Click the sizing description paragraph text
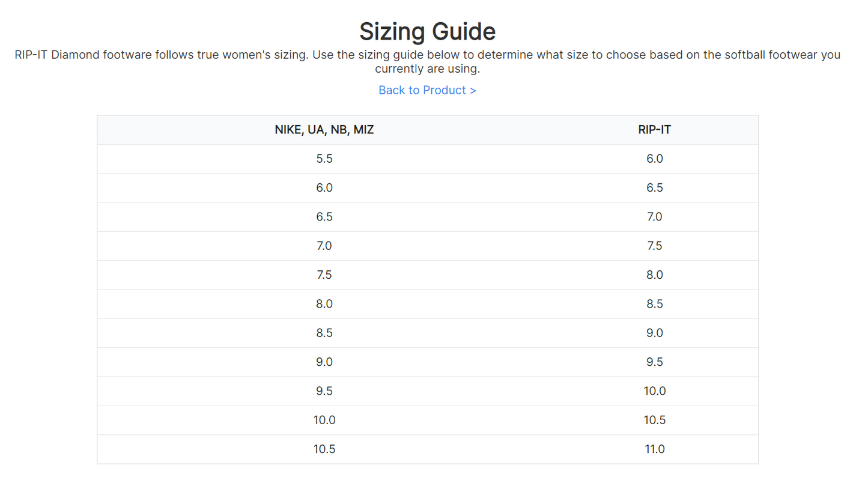This screenshot has height=492, width=868. coord(427,61)
